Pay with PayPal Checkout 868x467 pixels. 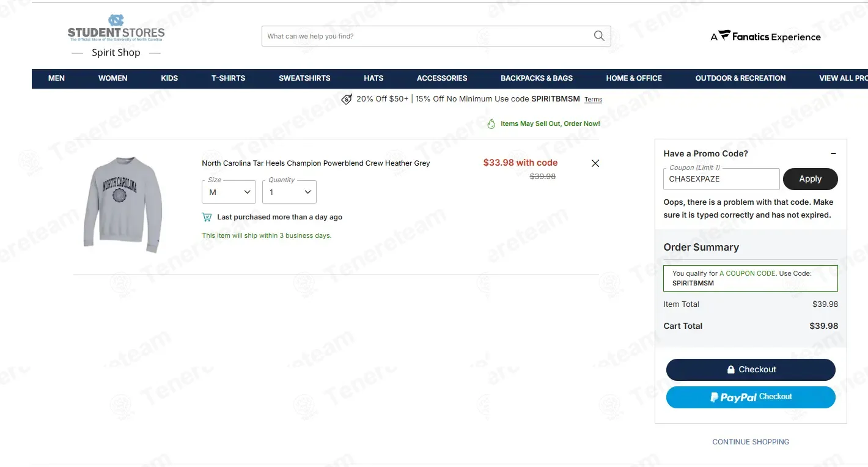(x=751, y=397)
